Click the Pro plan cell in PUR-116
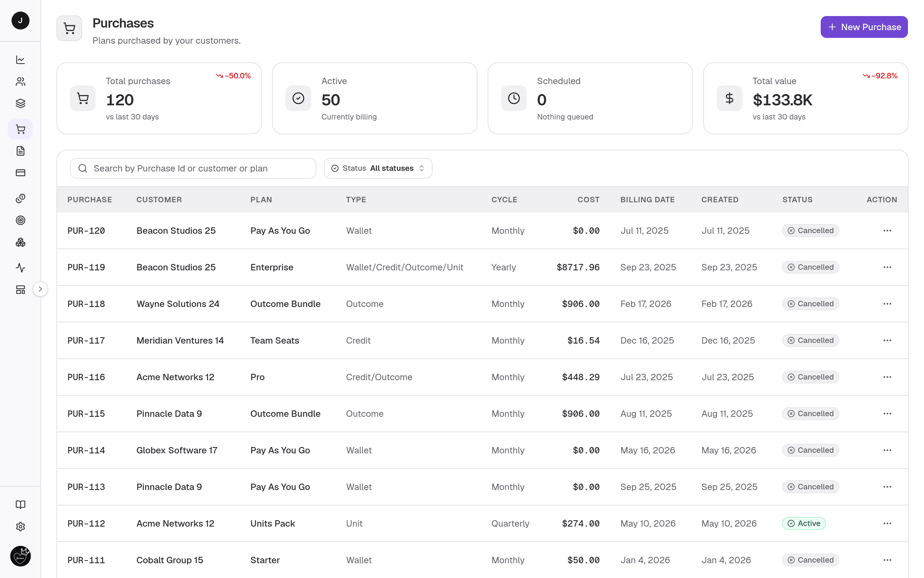This screenshot has height=578, width=924. coord(257,377)
